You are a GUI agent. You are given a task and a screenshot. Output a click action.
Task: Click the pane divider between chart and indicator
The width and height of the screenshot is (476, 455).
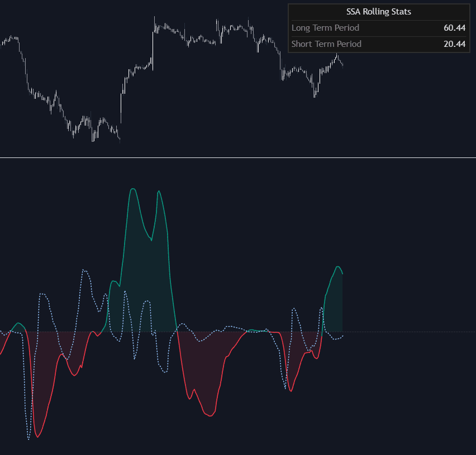coord(238,158)
